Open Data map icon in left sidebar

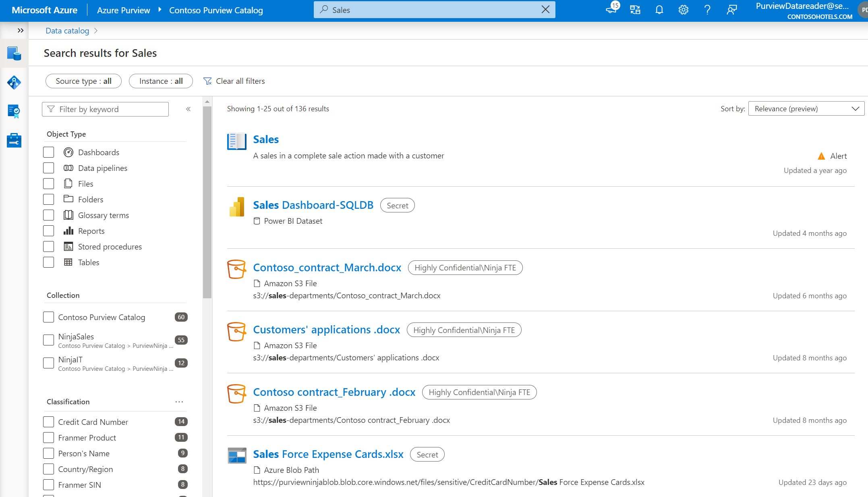click(14, 83)
